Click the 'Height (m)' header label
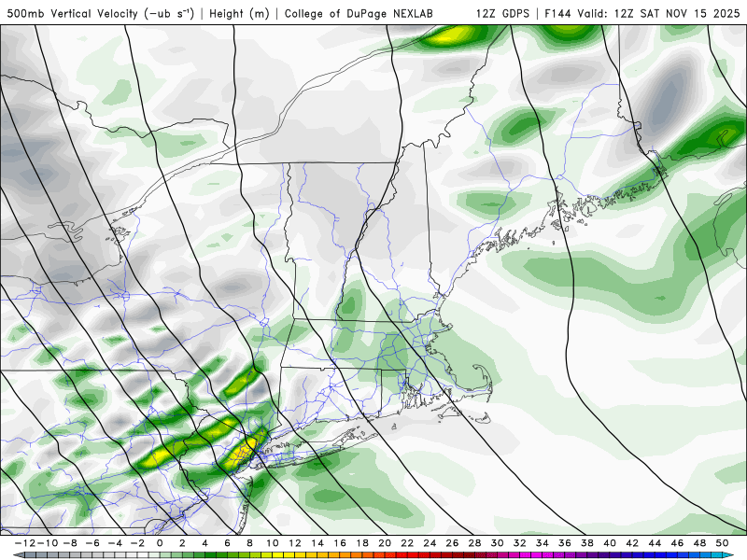747x560 pixels. click(x=239, y=13)
